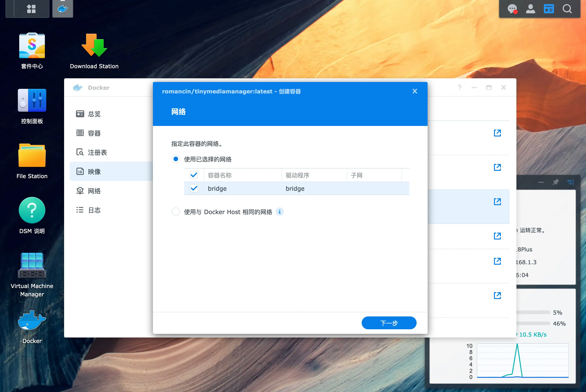
Task: Open the DSM main menu grid icon
Action: pos(31,9)
